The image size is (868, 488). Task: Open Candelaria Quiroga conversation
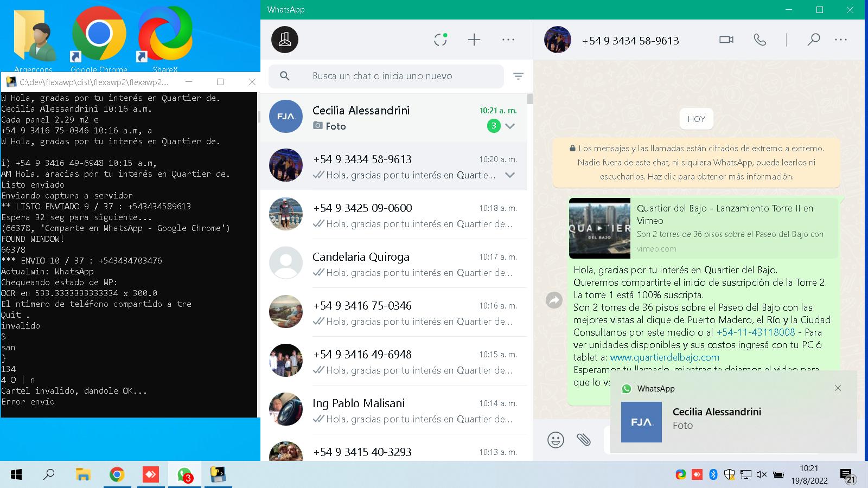pyautogui.click(x=394, y=264)
